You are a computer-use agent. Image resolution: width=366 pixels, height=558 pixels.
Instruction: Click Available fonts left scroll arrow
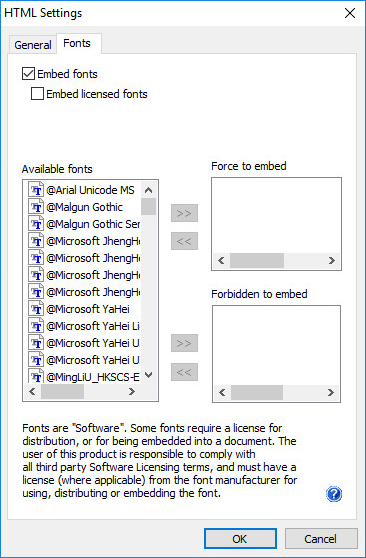[x=32, y=391]
